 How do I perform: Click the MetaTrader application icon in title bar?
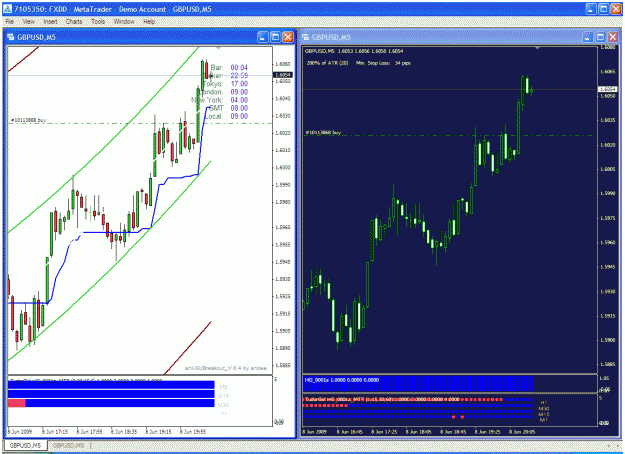[7, 9]
